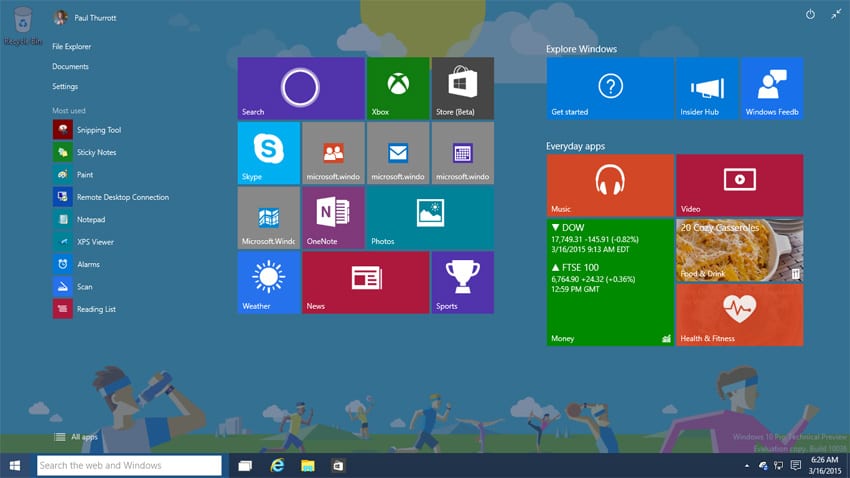Launch the OneNote tile
850x478 pixels.
coord(333,217)
